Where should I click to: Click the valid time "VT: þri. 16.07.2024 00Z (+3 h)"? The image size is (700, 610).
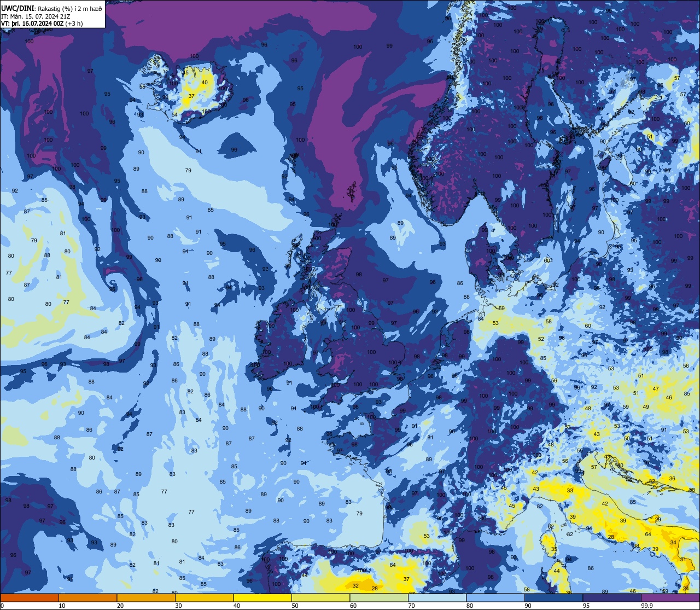[43, 24]
